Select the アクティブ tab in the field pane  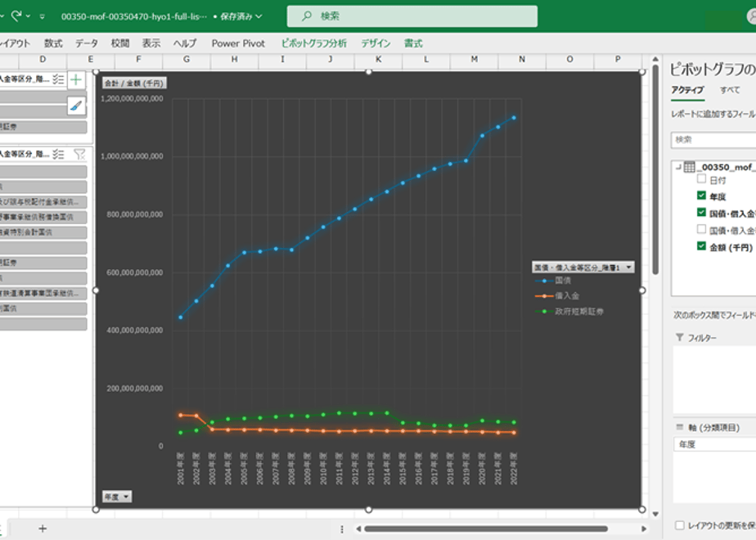687,90
